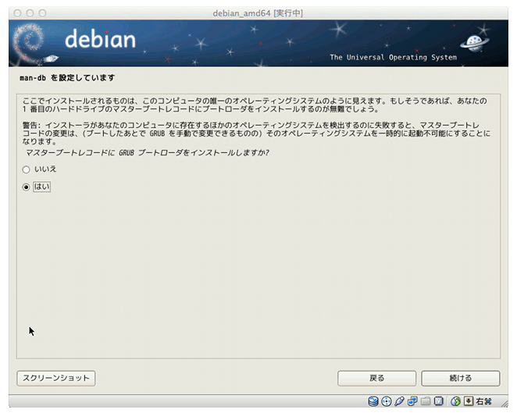Click the display settings status icon

[439, 401]
